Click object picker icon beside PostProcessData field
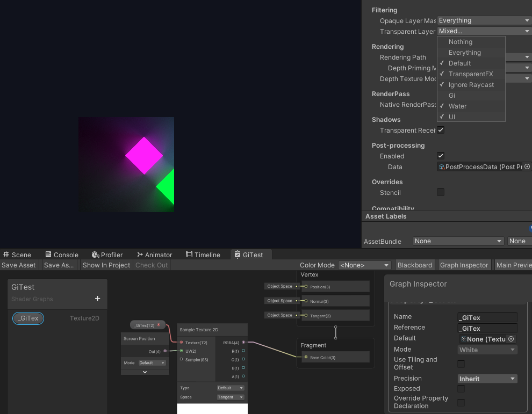The image size is (532, 414). (527, 167)
